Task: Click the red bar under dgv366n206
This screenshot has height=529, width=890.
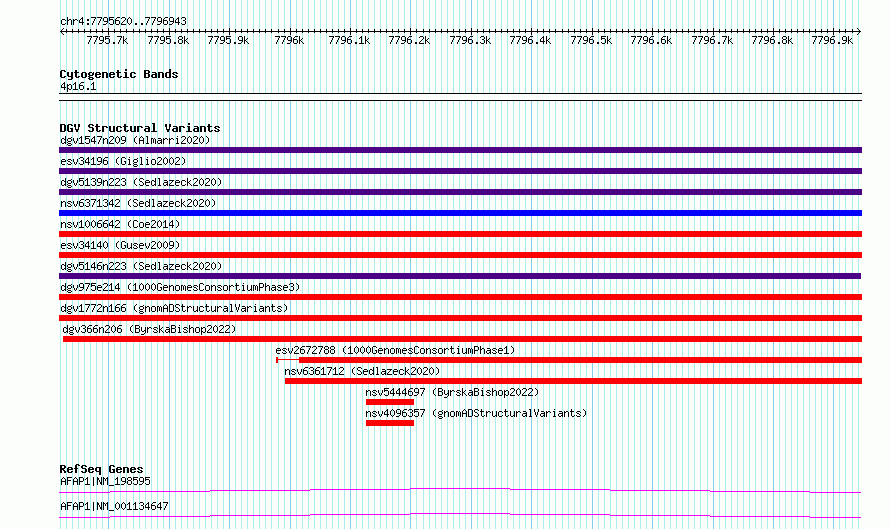Action: [462, 339]
